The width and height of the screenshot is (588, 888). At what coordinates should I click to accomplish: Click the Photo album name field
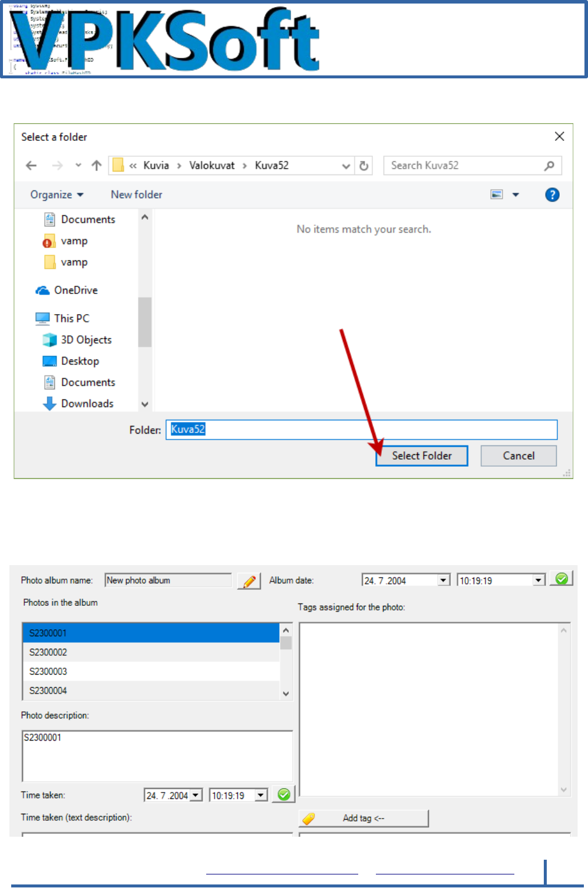pos(168,580)
